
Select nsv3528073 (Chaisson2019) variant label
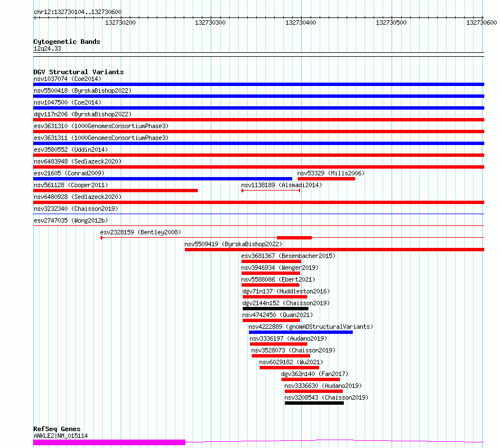293,350
